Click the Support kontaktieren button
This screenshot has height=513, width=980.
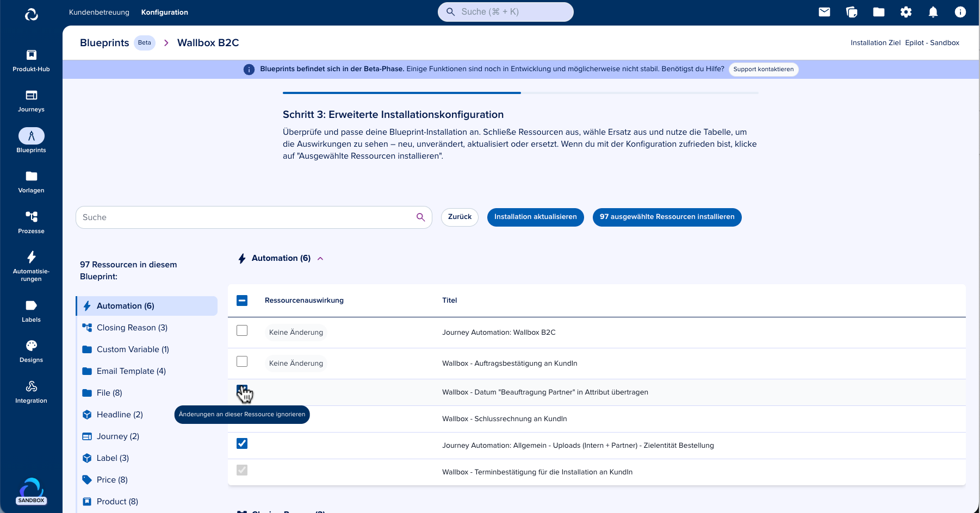[763, 69]
